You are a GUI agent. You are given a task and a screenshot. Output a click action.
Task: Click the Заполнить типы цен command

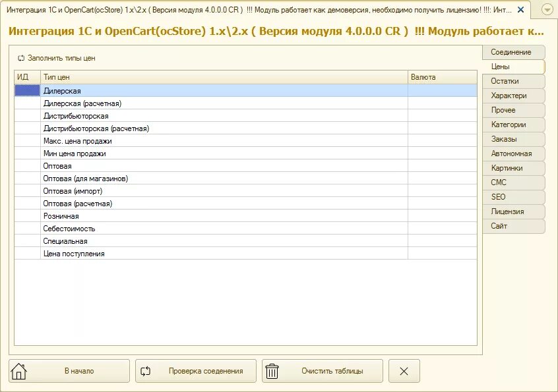click(57, 58)
